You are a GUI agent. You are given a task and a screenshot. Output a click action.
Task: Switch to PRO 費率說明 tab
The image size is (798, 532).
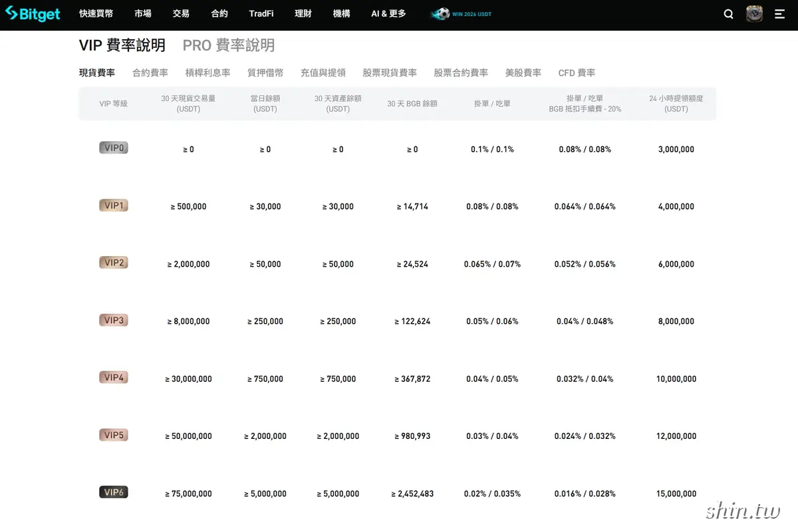[x=229, y=45]
